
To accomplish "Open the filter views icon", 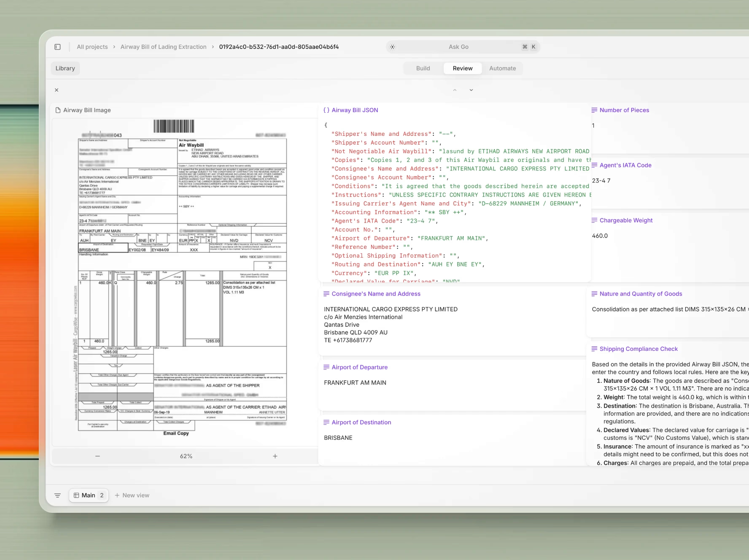I will [x=58, y=495].
